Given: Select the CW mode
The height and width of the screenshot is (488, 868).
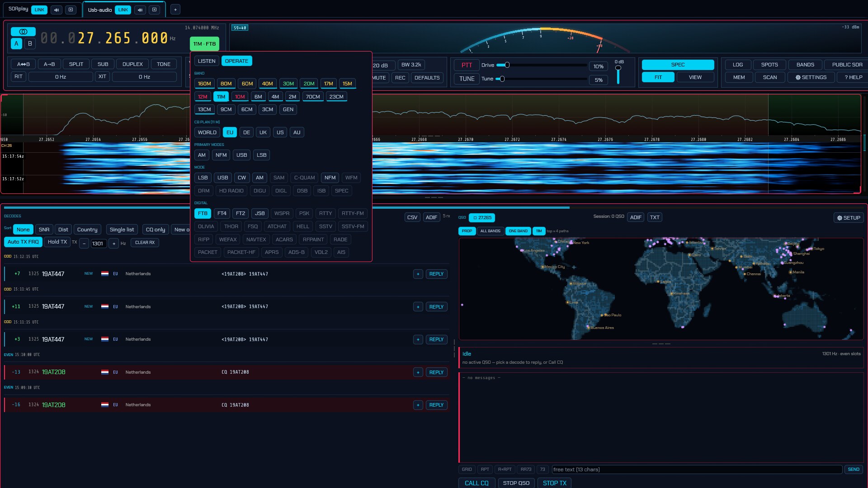Looking at the screenshot, I should click(242, 178).
